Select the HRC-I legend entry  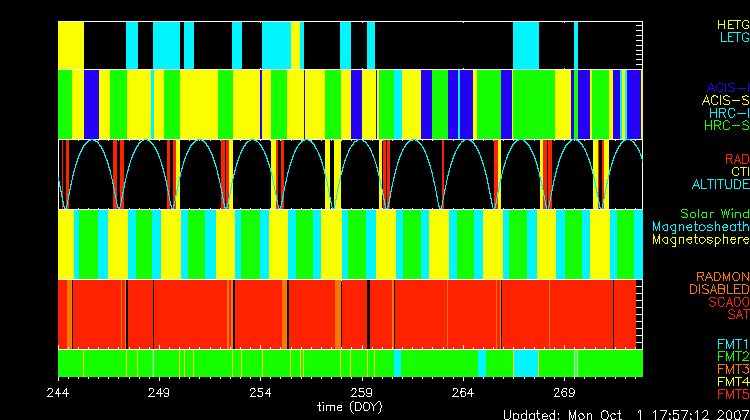[728, 114]
